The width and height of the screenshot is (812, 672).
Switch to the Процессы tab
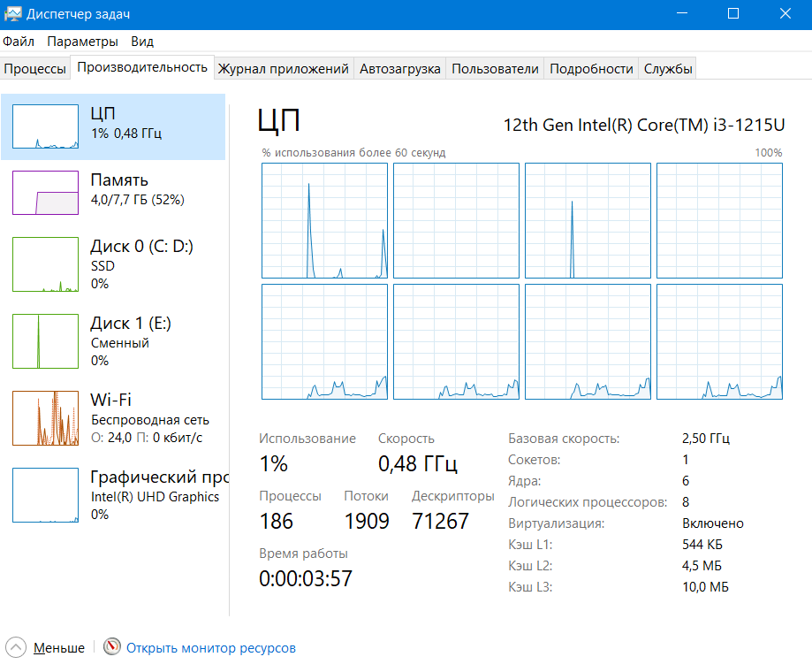[34, 68]
